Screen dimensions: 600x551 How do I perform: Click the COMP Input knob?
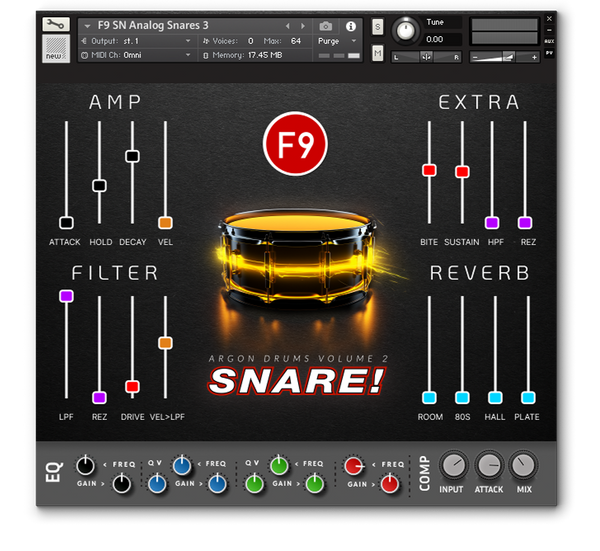pos(453,465)
